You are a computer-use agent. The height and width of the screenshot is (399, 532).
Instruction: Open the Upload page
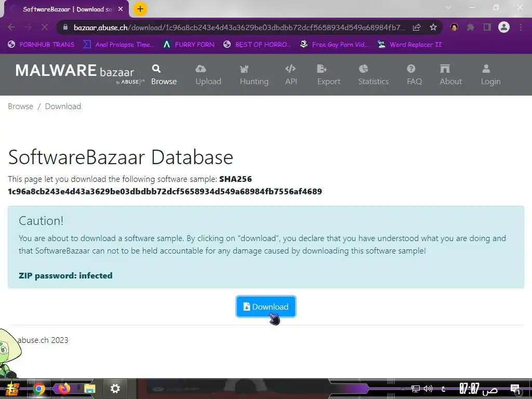point(208,75)
